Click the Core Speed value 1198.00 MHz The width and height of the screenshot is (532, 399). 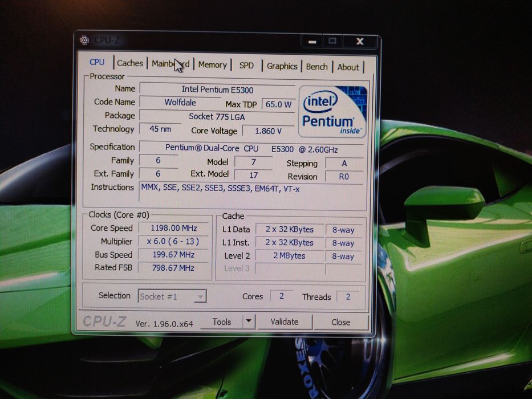174,228
